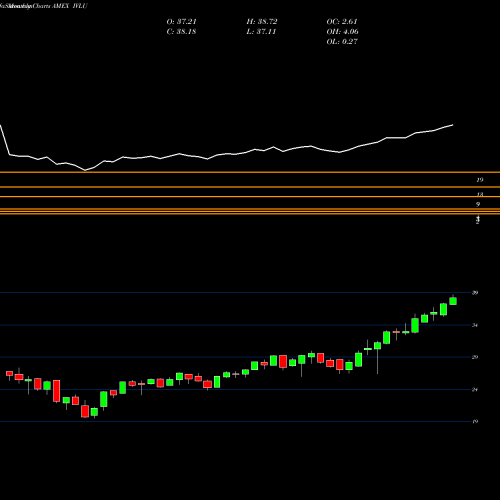Select the tall red candle left of the chart's lowest lows

(57, 391)
